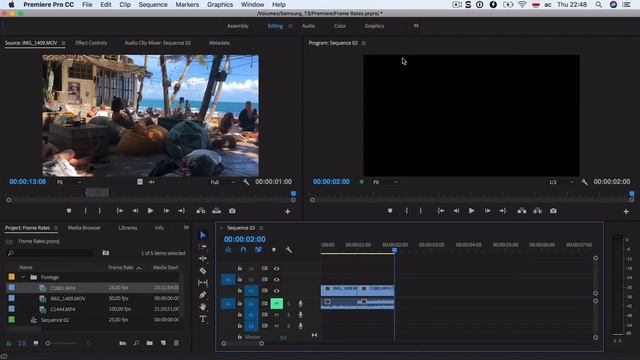Screen dimensions: 640x360
Task: Mute the A3 audio track
Action: 276,326
